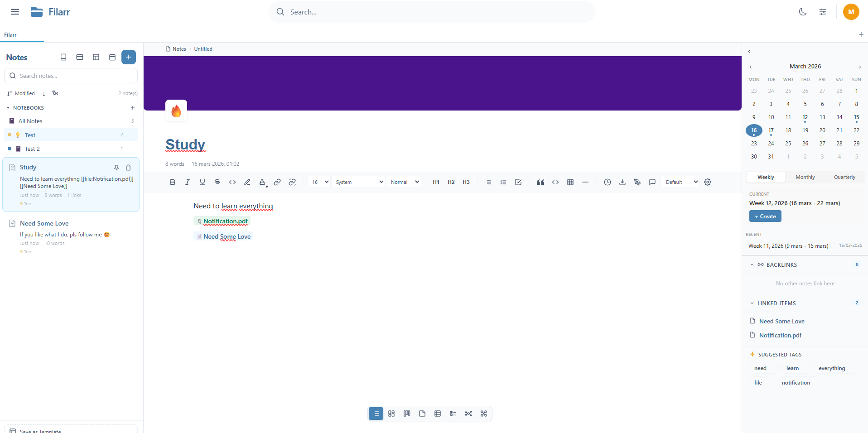This screenshot has width=868, height=433.
Task: Select the highlight pen tool
Action: [x=247, y=182]
